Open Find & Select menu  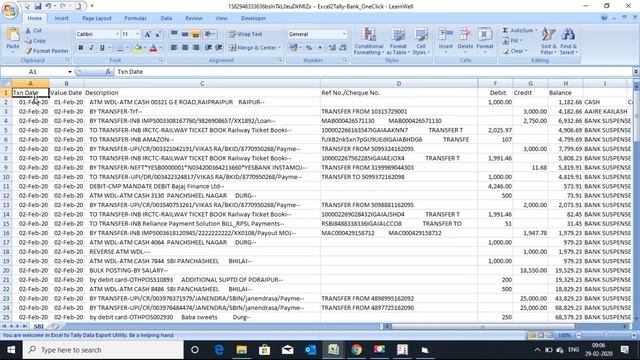568,41
